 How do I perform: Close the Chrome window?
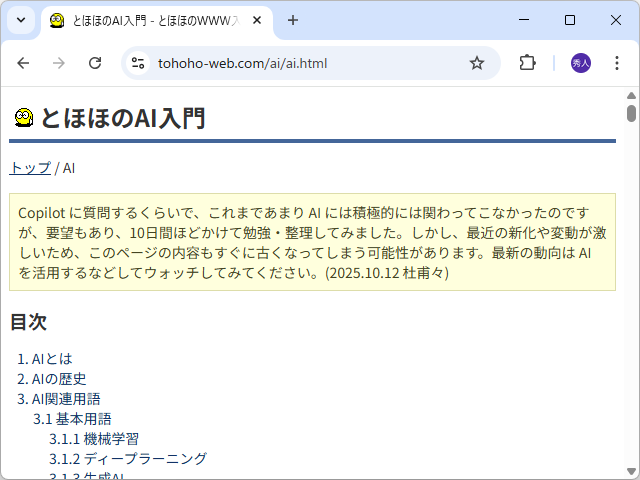[x=616, y=20]
